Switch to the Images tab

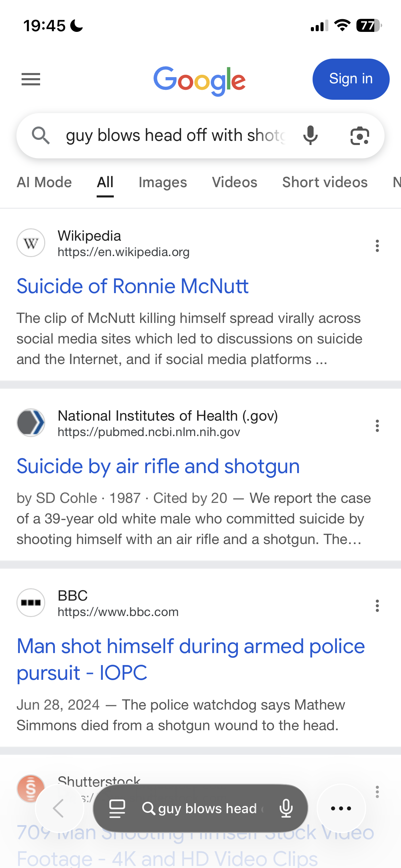163,182
